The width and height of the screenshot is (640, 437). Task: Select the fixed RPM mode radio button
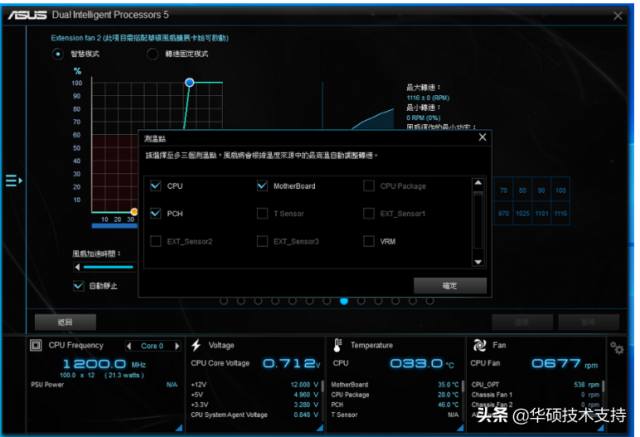153,54
